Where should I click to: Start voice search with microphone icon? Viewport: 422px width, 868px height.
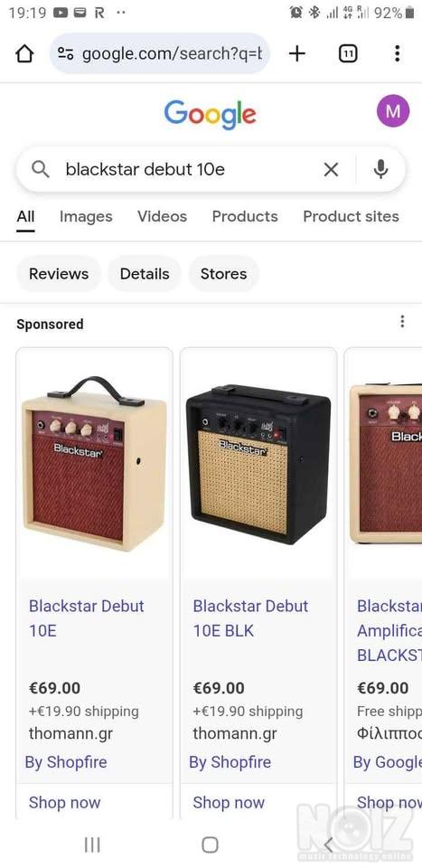[380, 169]
